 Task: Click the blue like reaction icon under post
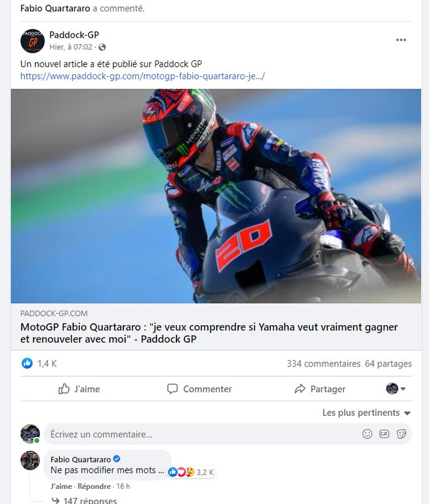[27, 364]
